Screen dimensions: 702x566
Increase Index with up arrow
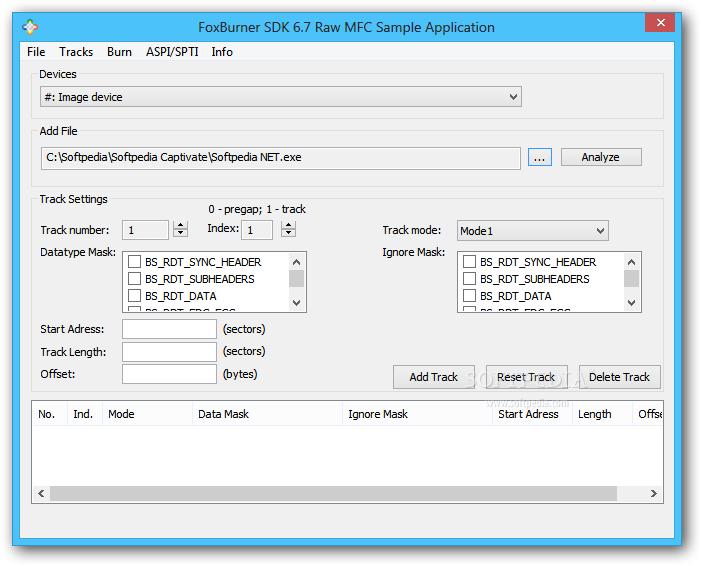pyautogui.click(x=288, y=225)
